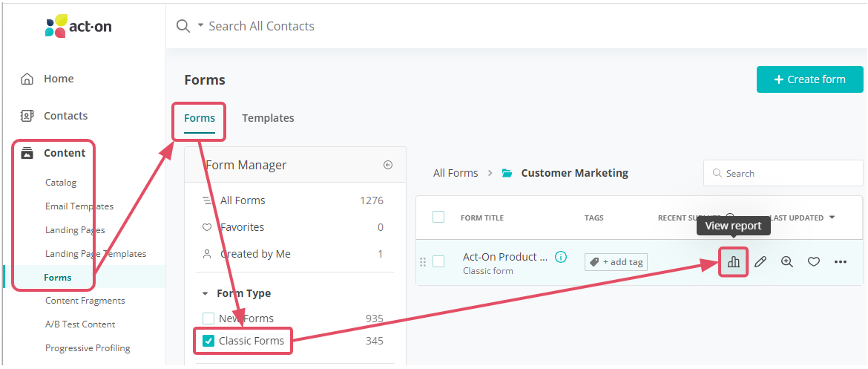This screenshot has width=868, height=369.
Task: Select All Forms filter
Action: [x=243, y=200]
